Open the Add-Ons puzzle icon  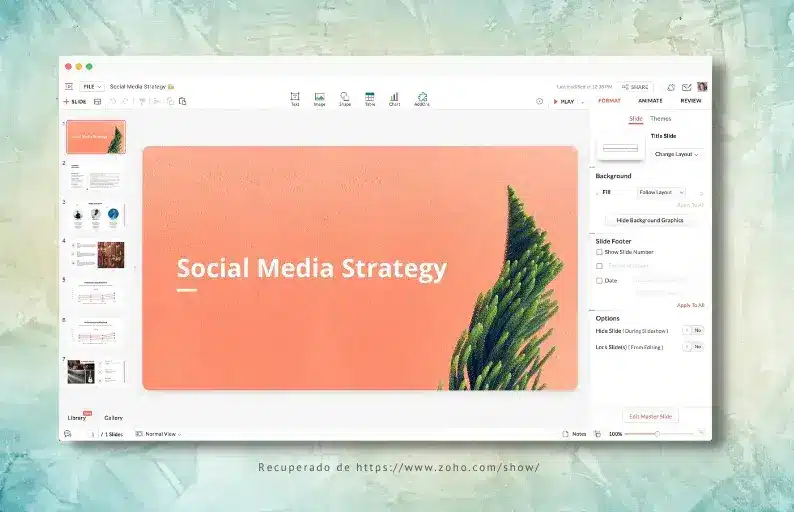(422, 98)
